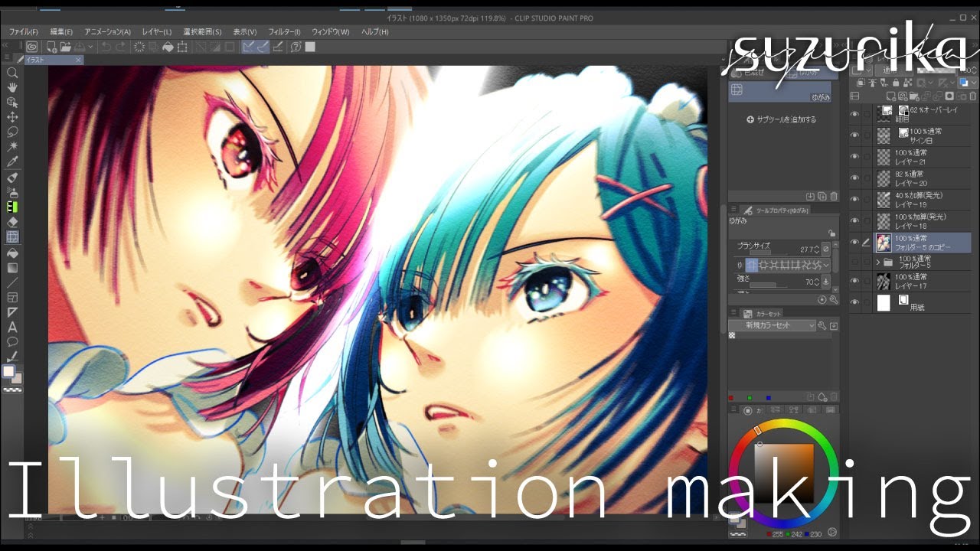Click the Help question mark icon
980x551 pixels.
click(x=296, y=47)
